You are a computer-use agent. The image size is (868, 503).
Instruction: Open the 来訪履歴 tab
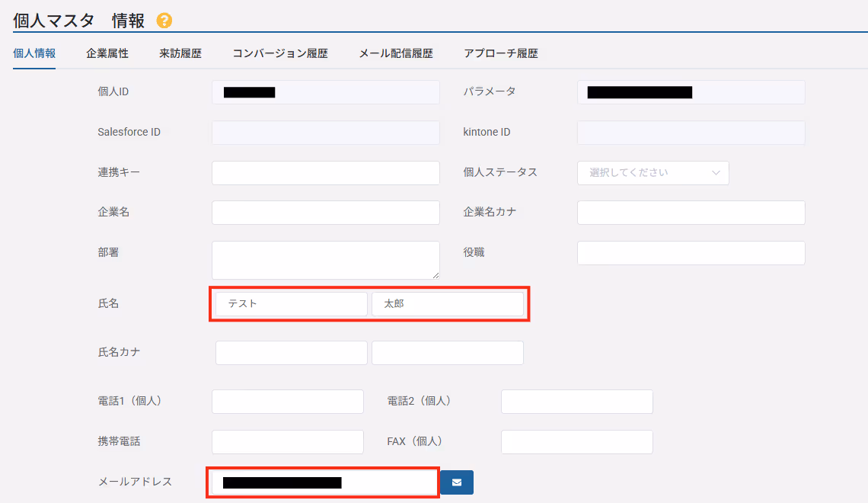[180, 53]
